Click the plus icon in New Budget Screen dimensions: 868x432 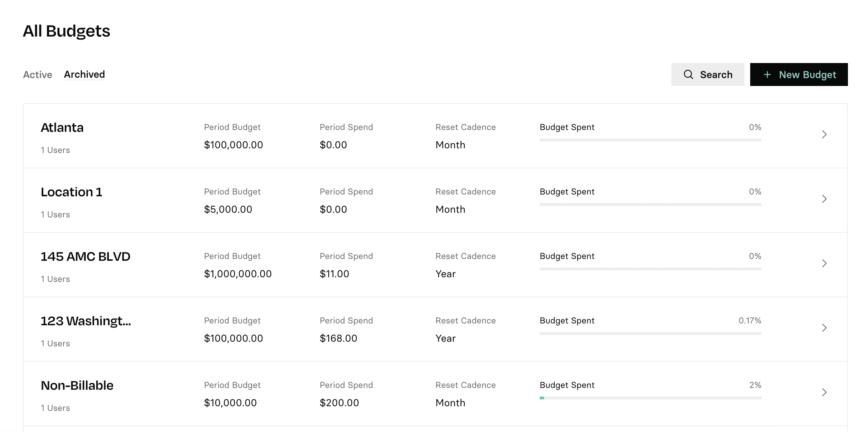767,75
